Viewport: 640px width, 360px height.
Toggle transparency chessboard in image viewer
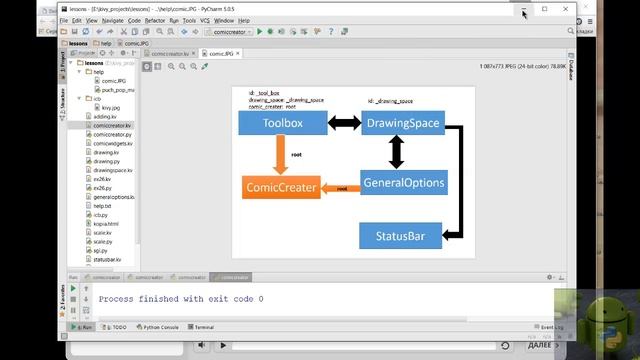(147, 66)
